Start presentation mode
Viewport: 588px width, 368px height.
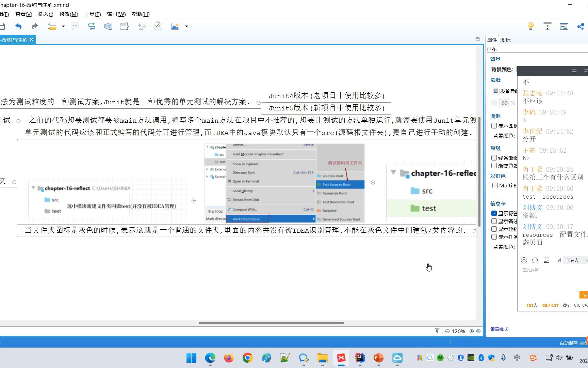(548, 26)
